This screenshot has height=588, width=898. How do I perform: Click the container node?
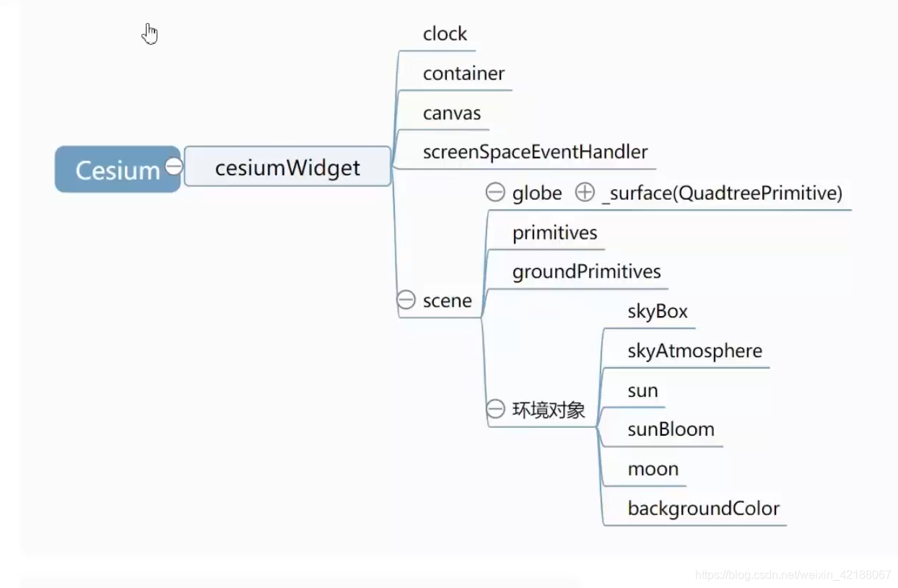[x=463, y=74]
